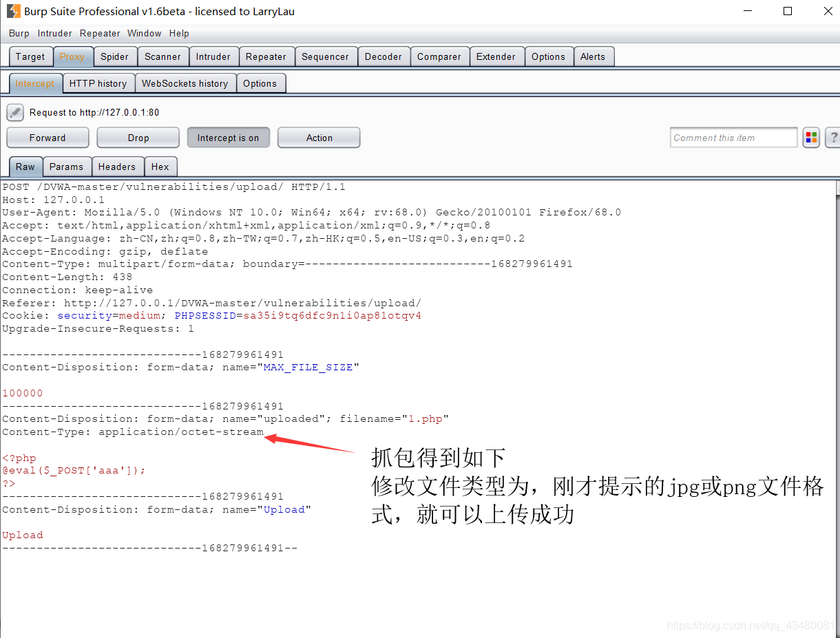This screenshot has width=840, height=638.
Task: Click the help question mark button
Action: pos(833,138)
